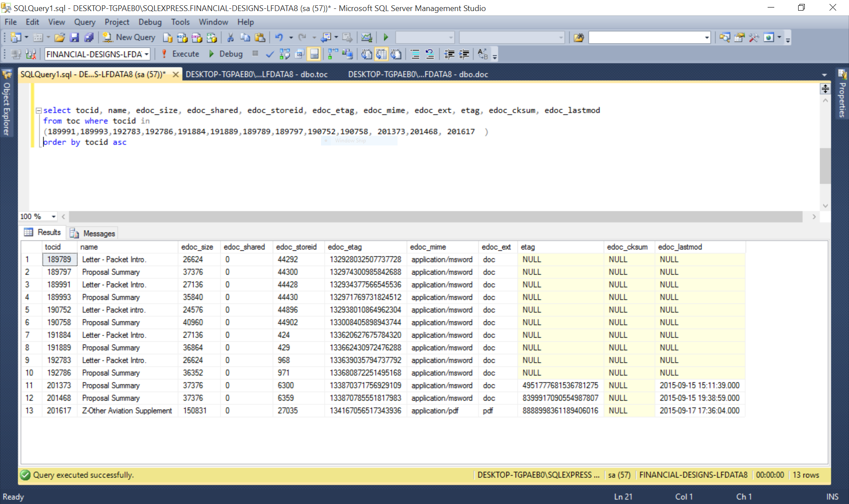
Task: Click the Paste clipboard icon
Action: (x=260, y=38)
